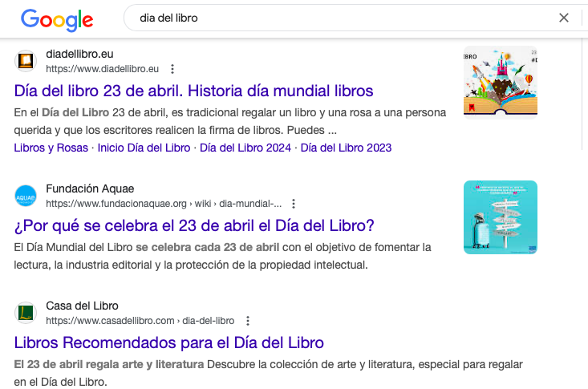Click the 'Casa del Libro' site name

coord(82,306)
